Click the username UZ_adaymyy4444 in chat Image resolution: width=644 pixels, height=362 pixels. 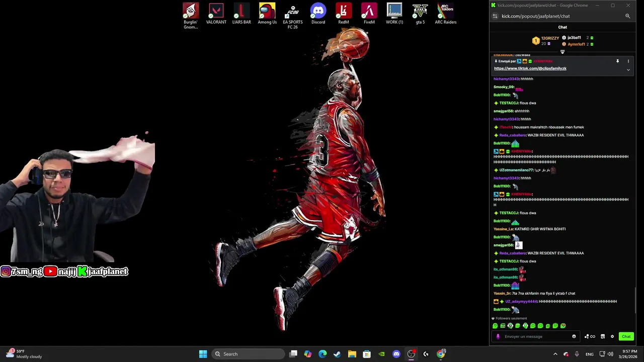point(521,302)
